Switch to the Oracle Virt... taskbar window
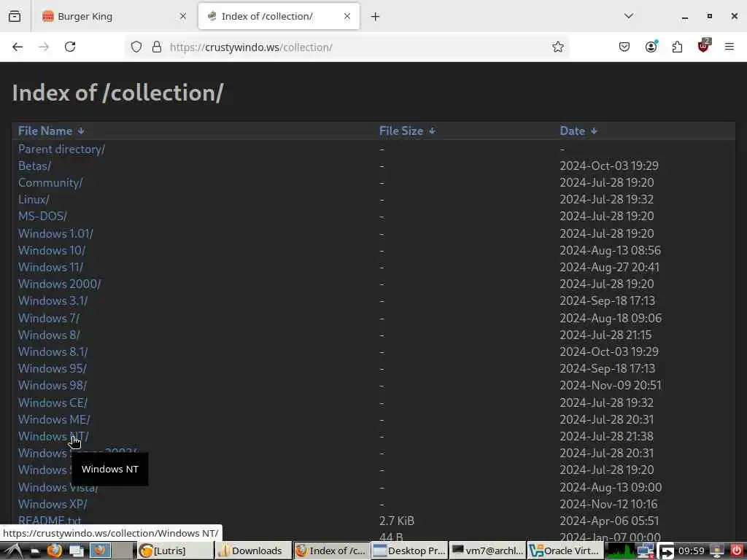 (565, 551)
